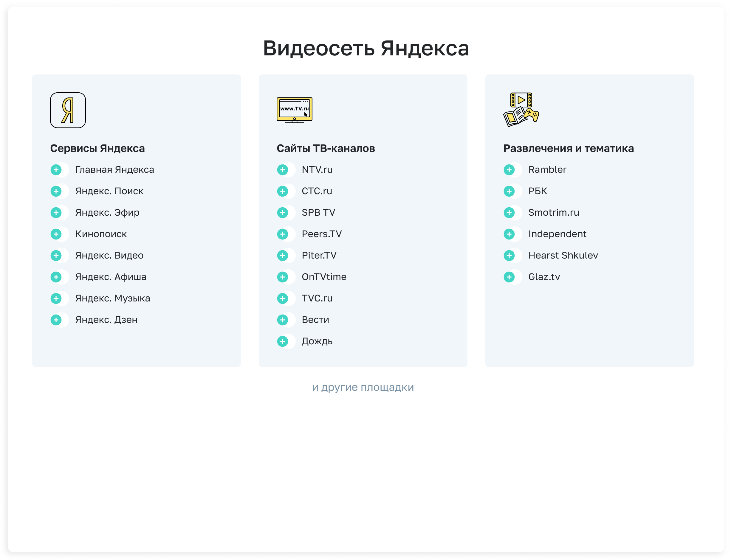Click plus icon beside Вести
The height and width of the screenshot is (560, 731).
283,320
